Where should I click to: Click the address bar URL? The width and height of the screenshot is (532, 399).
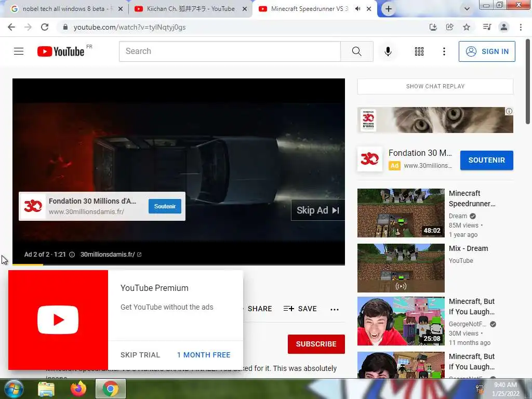(129, 27)
